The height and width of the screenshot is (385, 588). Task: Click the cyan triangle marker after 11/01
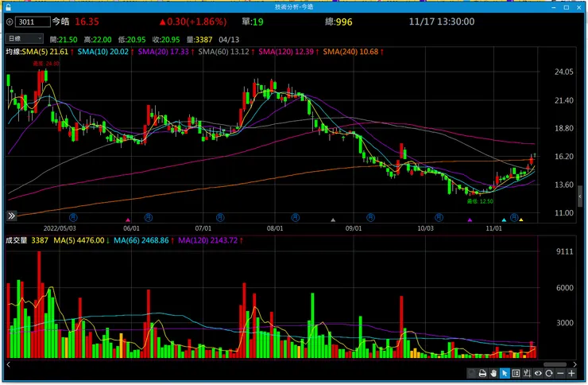(x=504, y=220)
